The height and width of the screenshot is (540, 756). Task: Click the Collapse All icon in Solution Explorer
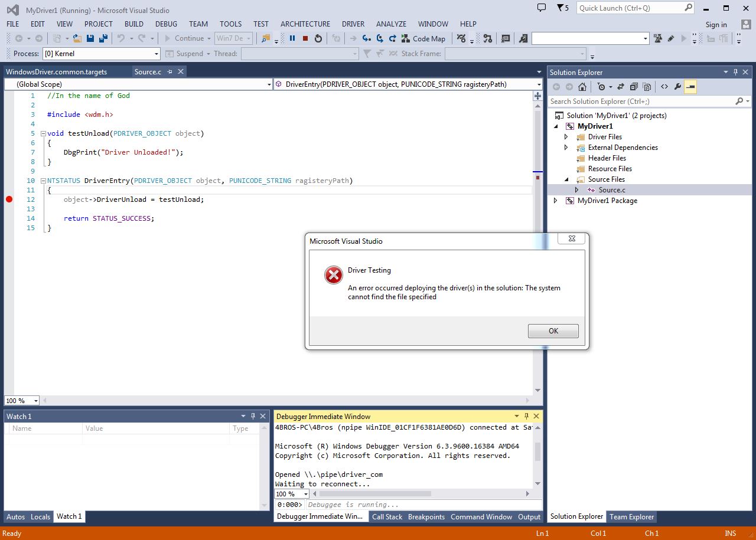[634, 87]
